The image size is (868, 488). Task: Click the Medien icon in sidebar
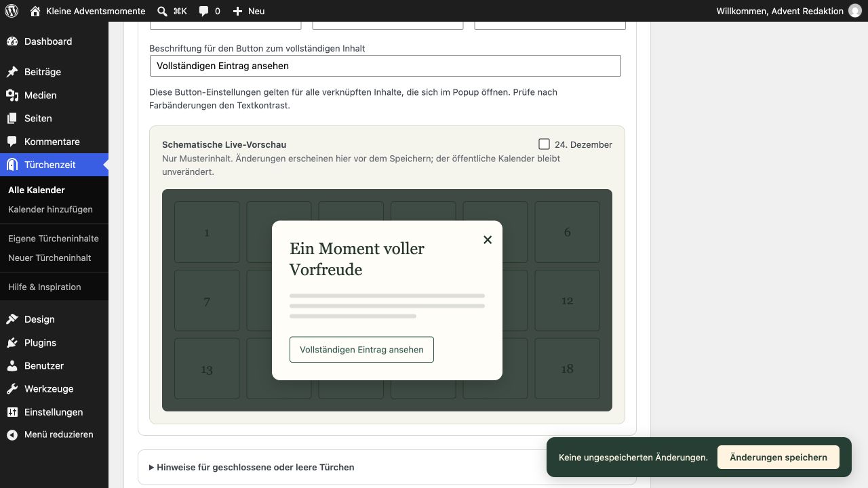12,96
